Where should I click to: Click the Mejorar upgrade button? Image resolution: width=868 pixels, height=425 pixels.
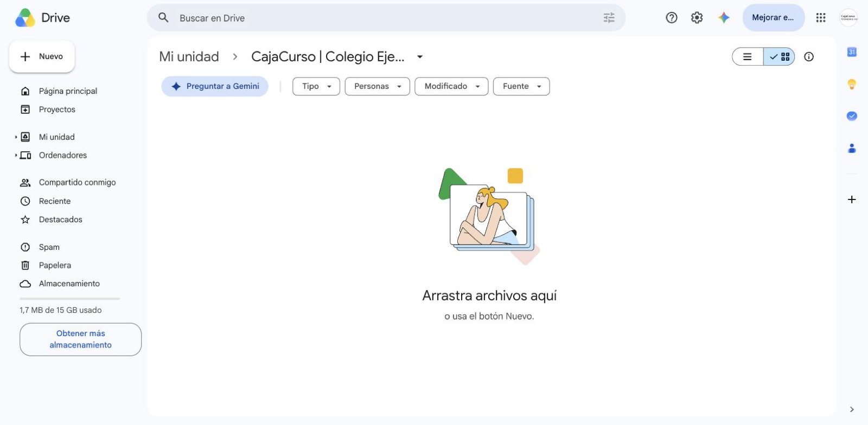(773, 18)
